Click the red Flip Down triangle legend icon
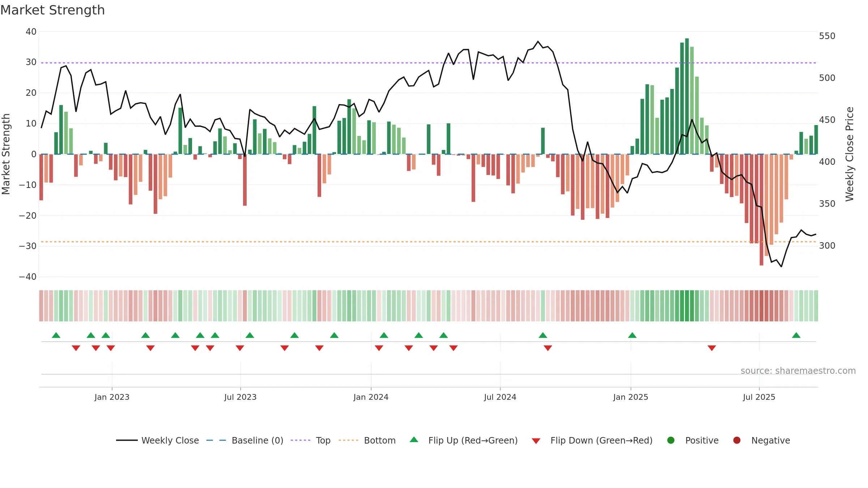Image resolution: width=868 pixels, height=488 pixels. tap(536, 441)
